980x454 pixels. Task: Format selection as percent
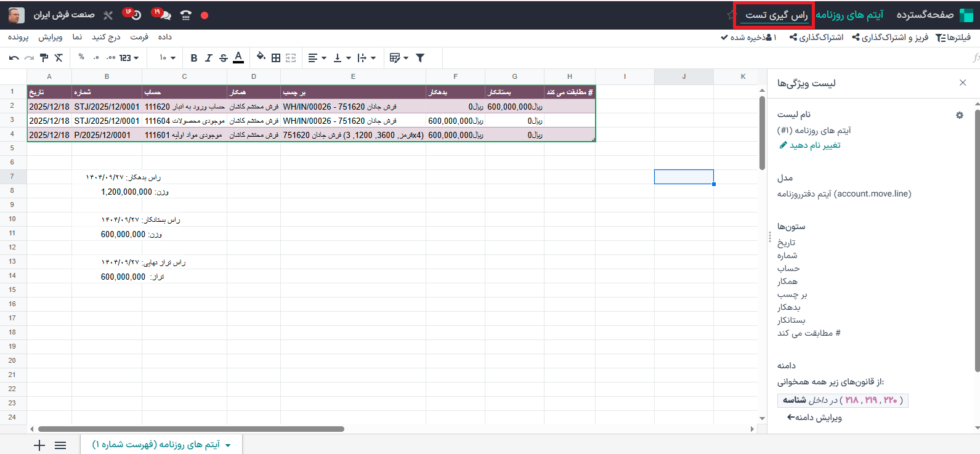coord(81,57)
